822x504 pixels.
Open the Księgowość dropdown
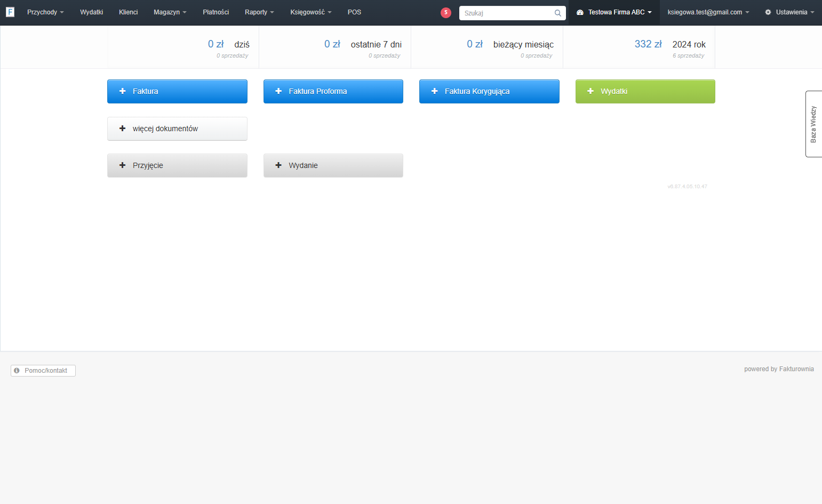tap(311, 12)
